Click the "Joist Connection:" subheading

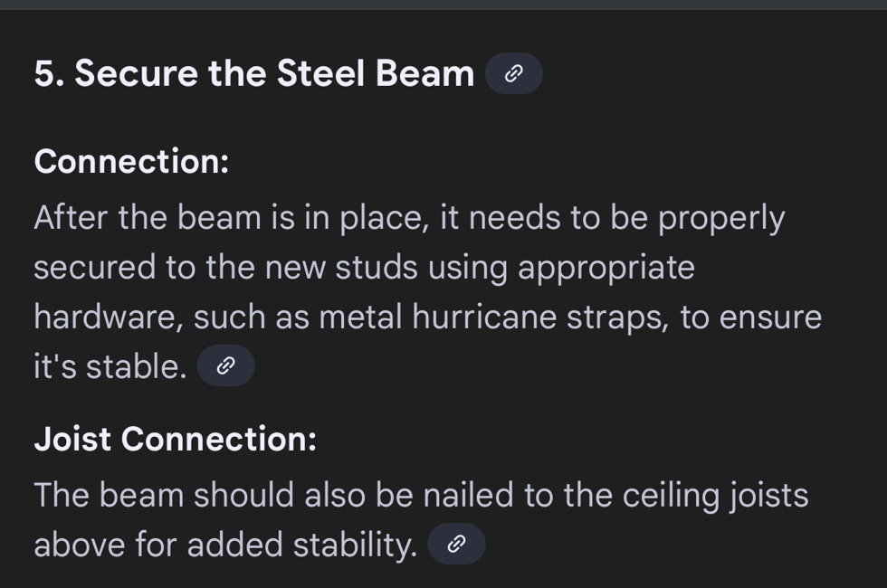[x=175, y=439]
